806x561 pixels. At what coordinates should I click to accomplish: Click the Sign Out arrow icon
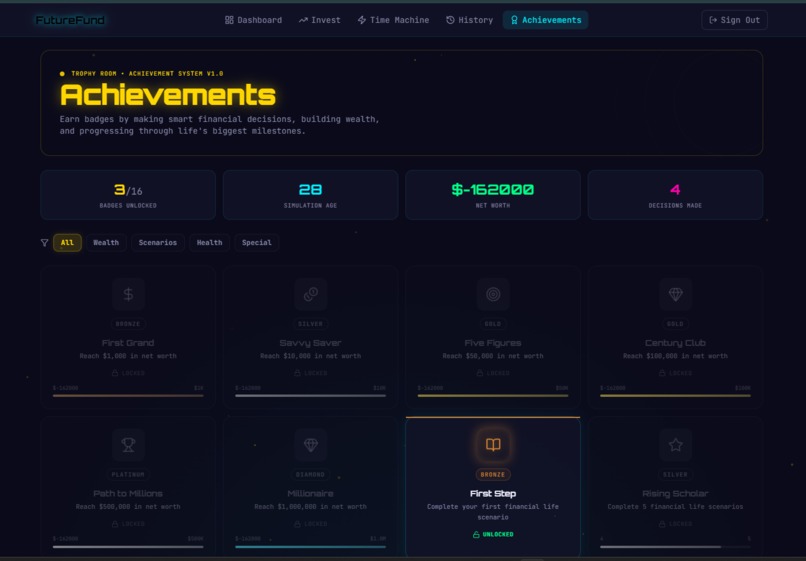(x=713, y=20)
